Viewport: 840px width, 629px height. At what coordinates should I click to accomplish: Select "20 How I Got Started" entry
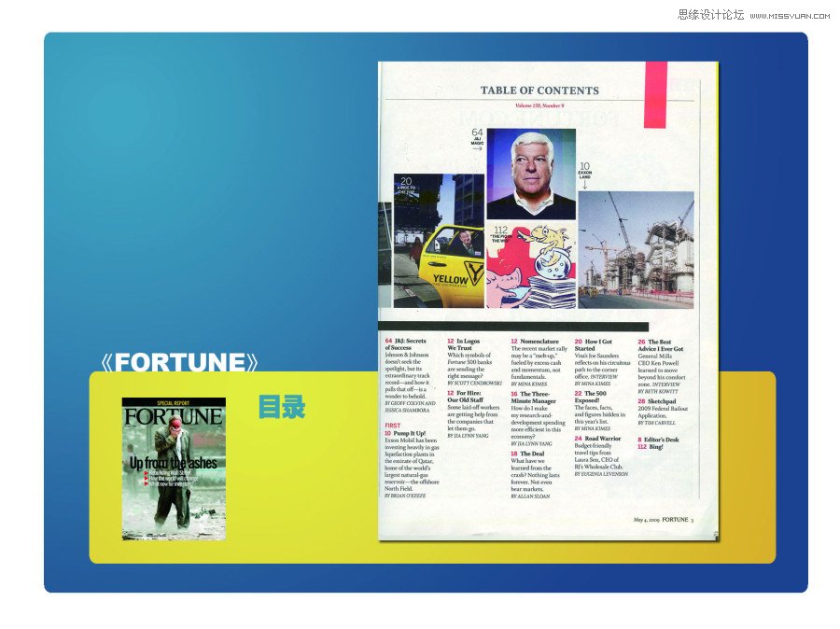[x=593, y=344]
